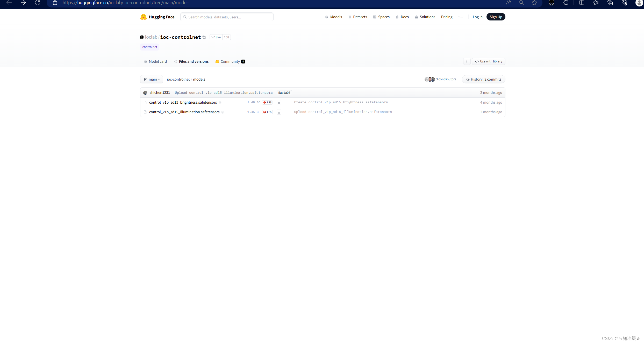This screenshot has height=343, width=644.
Task: Click the History 2 commits link
Action: point(483,79)
